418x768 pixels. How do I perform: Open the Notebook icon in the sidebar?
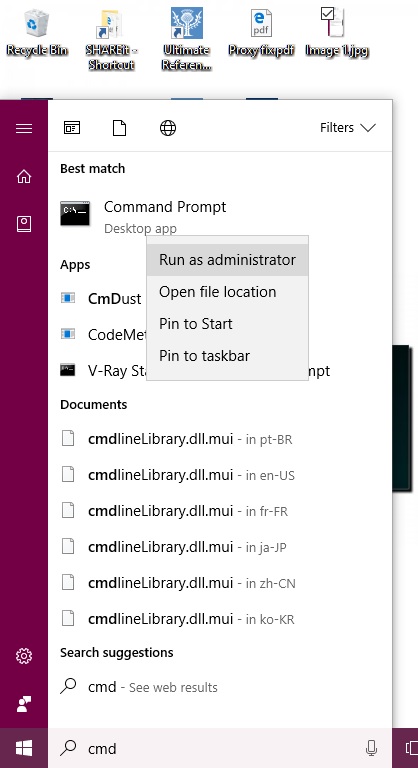24,224
